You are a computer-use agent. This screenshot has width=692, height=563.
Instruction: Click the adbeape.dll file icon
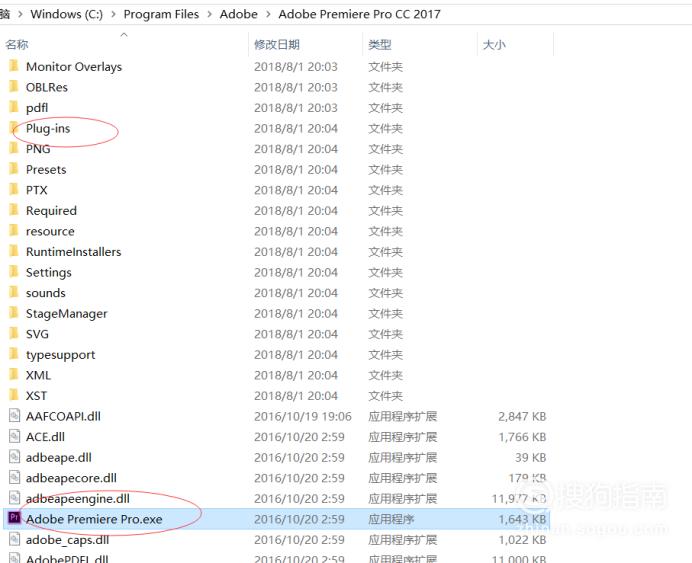pos(15,457)
